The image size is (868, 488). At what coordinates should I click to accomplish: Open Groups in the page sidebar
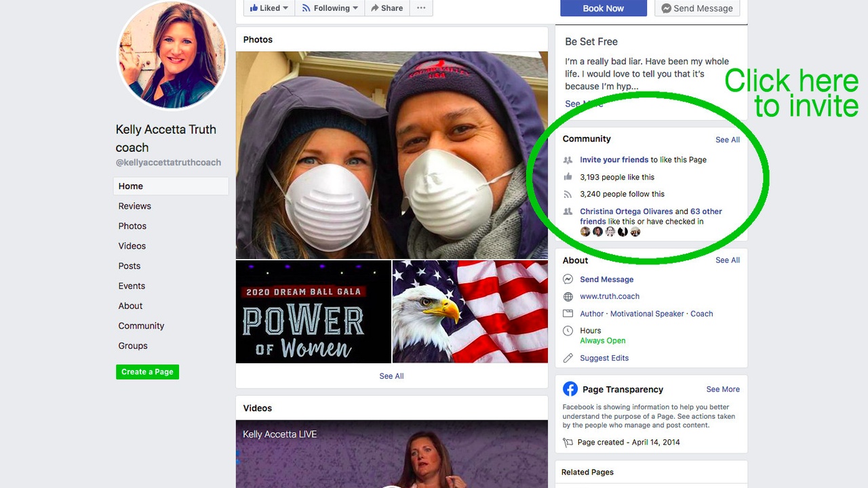(x=133, y=346)
